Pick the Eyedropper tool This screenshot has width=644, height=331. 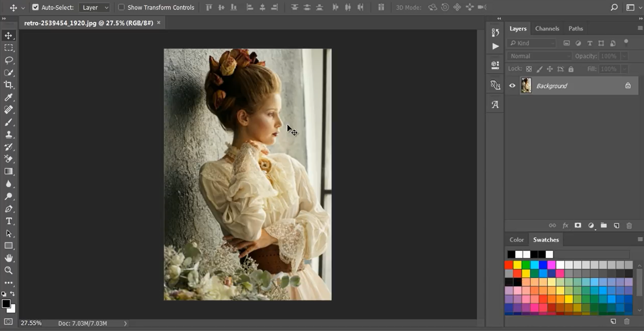point(9,97)
